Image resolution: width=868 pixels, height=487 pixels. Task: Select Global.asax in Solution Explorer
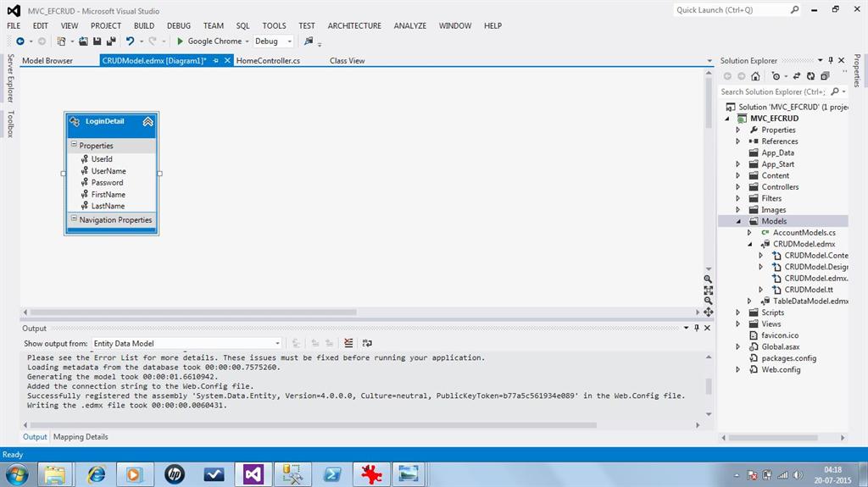pos(780,347)
